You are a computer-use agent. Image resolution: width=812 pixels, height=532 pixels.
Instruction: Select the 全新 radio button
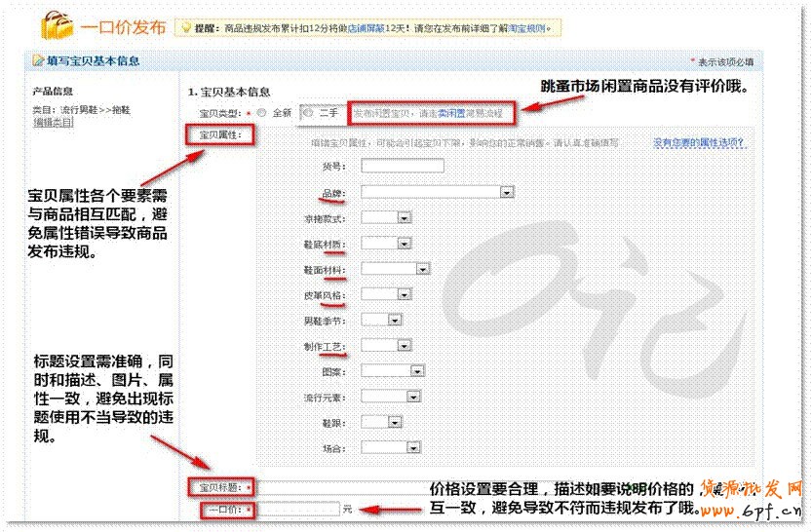tap(261, 112)
